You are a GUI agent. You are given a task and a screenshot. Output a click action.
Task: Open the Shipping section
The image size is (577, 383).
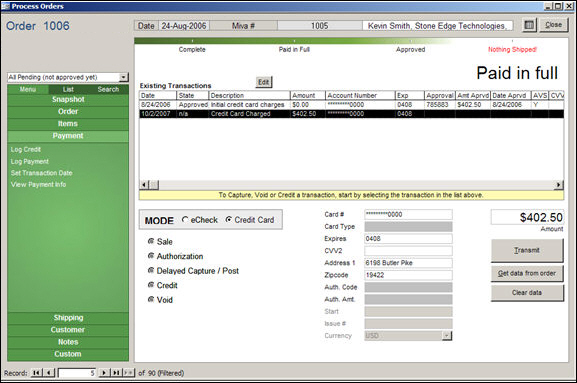(68, 318)
